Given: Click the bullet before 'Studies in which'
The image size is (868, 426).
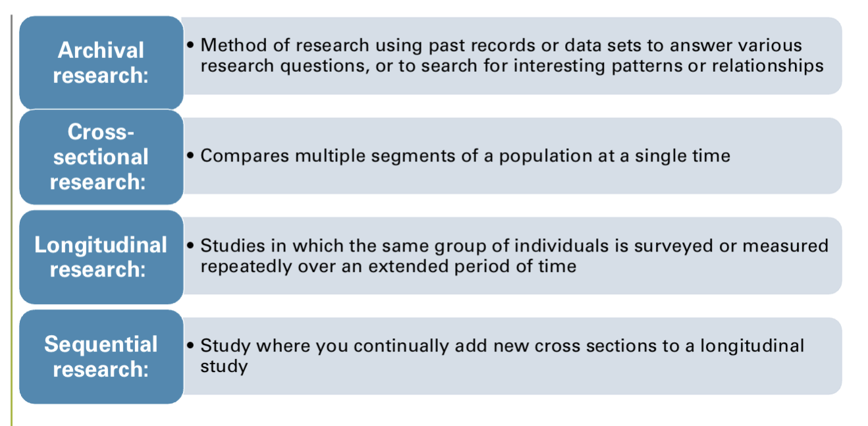Looking at the screenshot, I should pos(190,246).
